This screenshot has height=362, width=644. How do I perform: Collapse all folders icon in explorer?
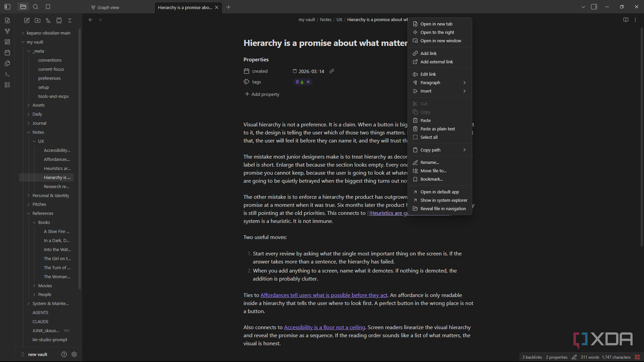pyautogui.click(x=70, y=20)
